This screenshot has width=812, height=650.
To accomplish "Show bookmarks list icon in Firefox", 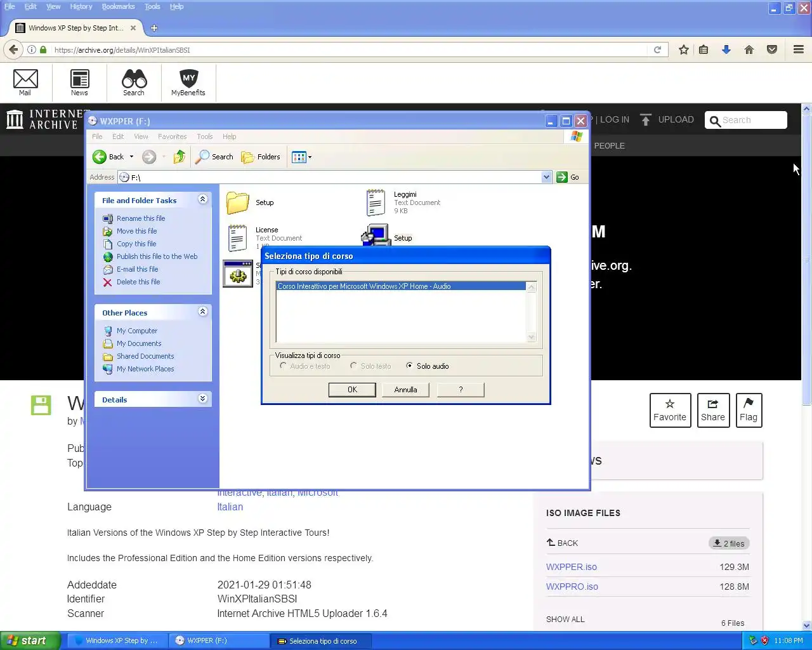I will [704, 50].
